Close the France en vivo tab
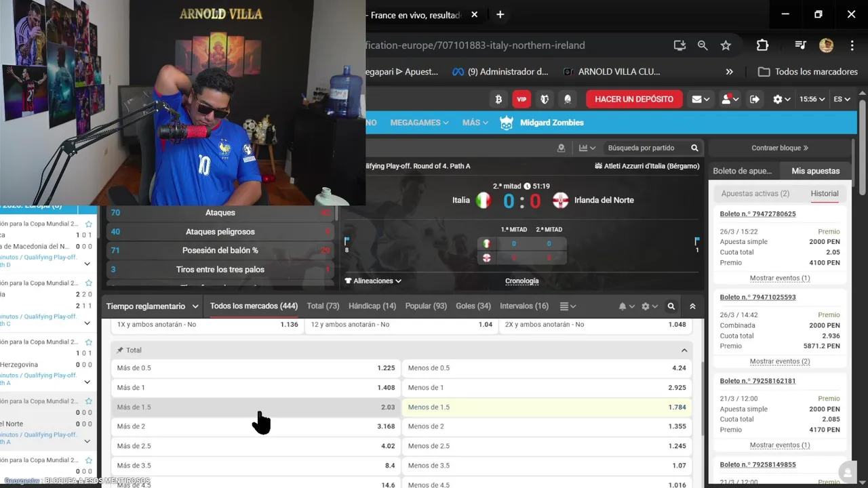Viewport: 868px width, 488px height. 474,15
